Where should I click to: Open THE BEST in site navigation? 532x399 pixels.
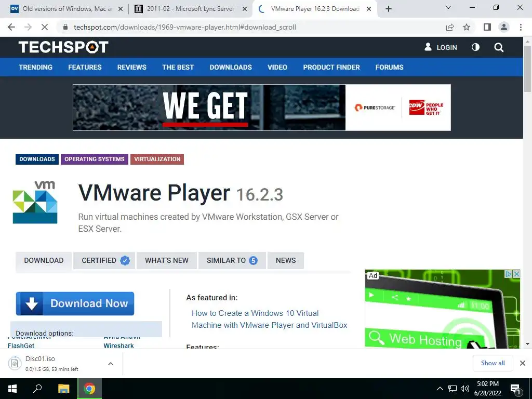coord(178,67)
